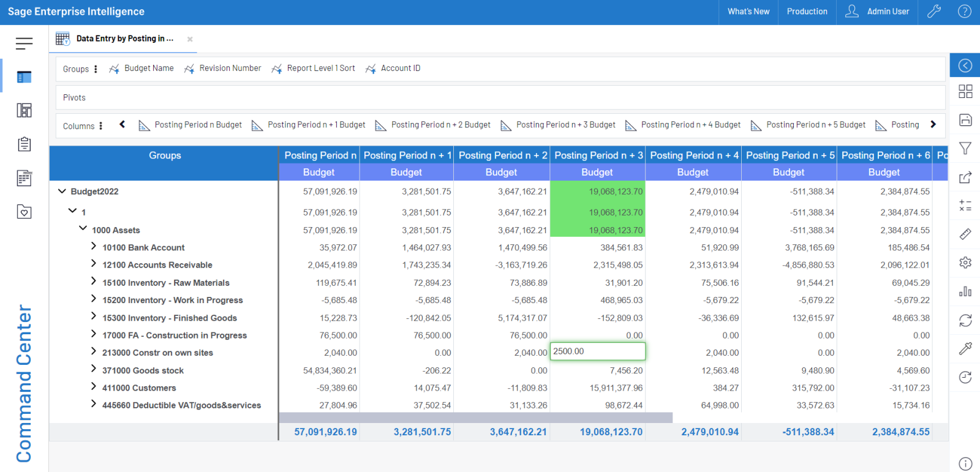The width and height of the screenshot is (980, 472).
Task: Click the What's New link
Action: (x=748, y=12)
